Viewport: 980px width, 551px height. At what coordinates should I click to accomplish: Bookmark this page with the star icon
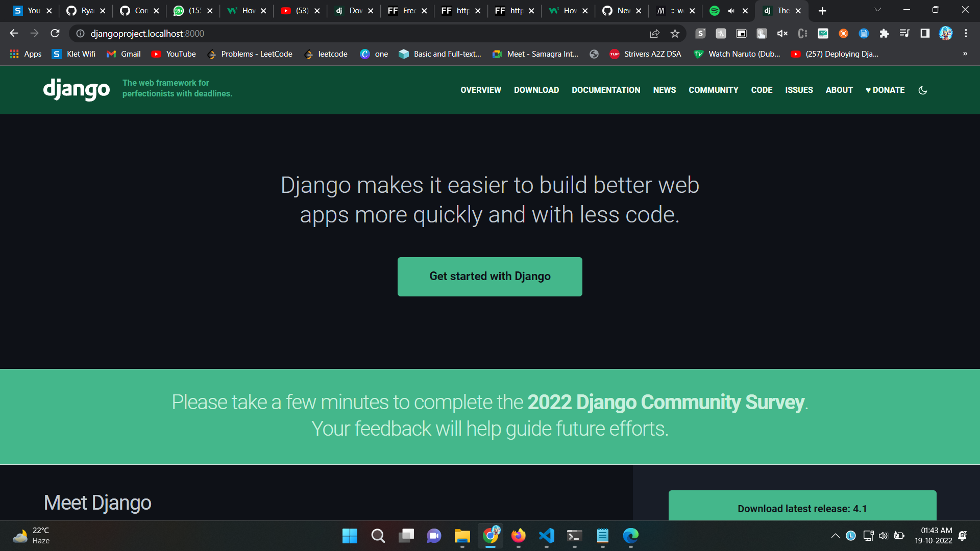pos(675,33)
